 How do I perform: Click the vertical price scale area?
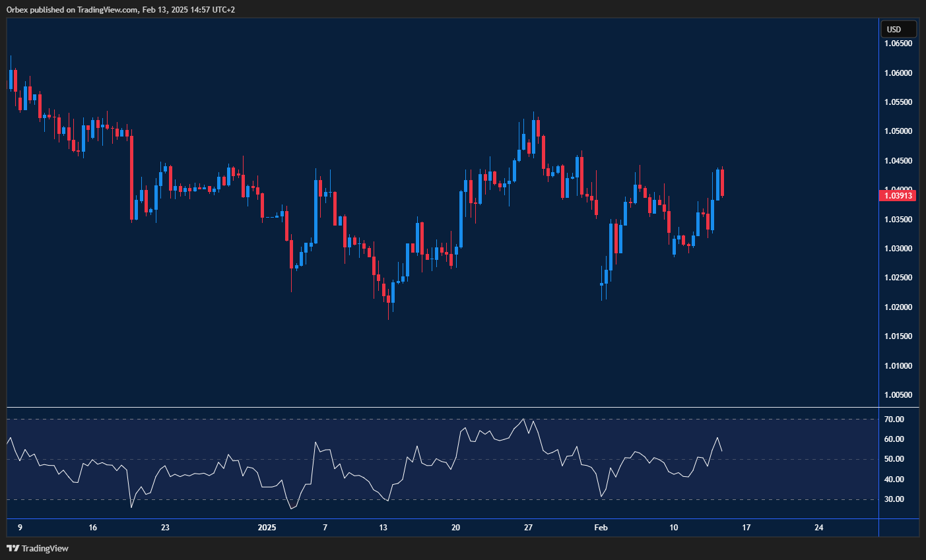[x=898, y=264]
